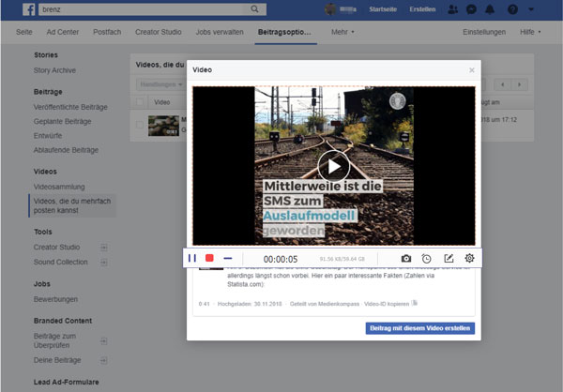Viewport: 563px width, 392px height.
Task: Open the recording timer schedule icon
Action: (427, 258)
